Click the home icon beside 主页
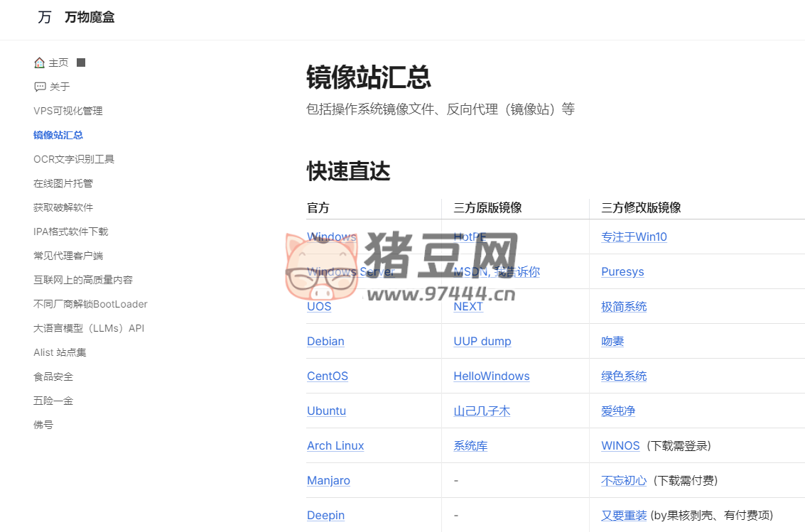Viewport: 805px width, 532px height. 40,63
